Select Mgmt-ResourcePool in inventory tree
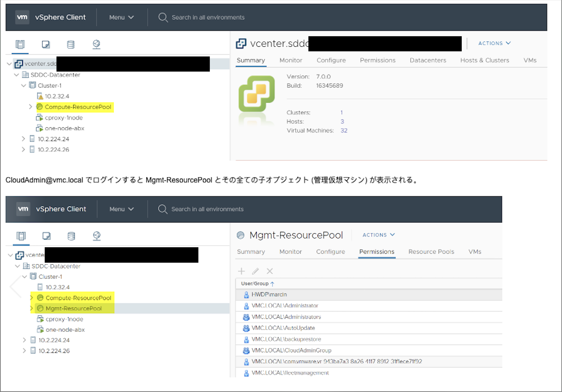 [74, 308]
